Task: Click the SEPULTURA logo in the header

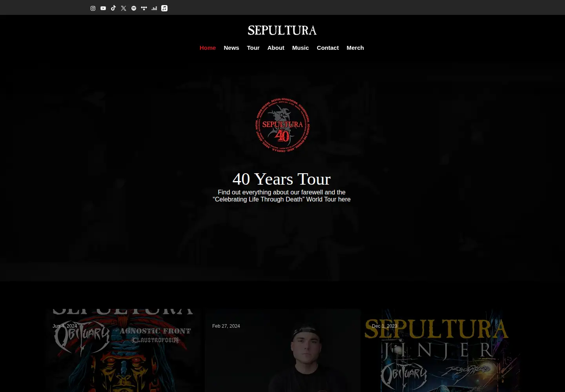Action: click(x=282, y=30)
